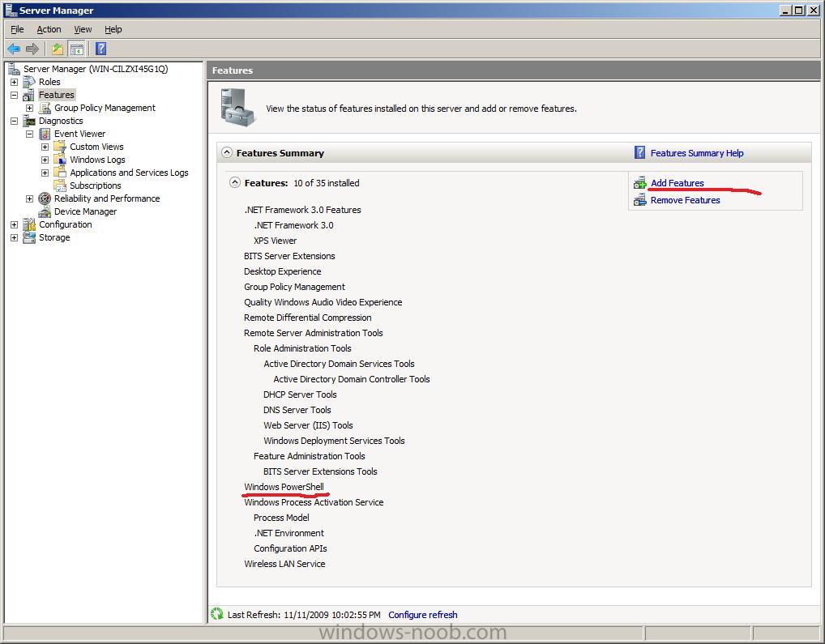Click the Storage node icon
Viewport: 825px width, 644px height.
pyautogui.click(x=29, y=237)
